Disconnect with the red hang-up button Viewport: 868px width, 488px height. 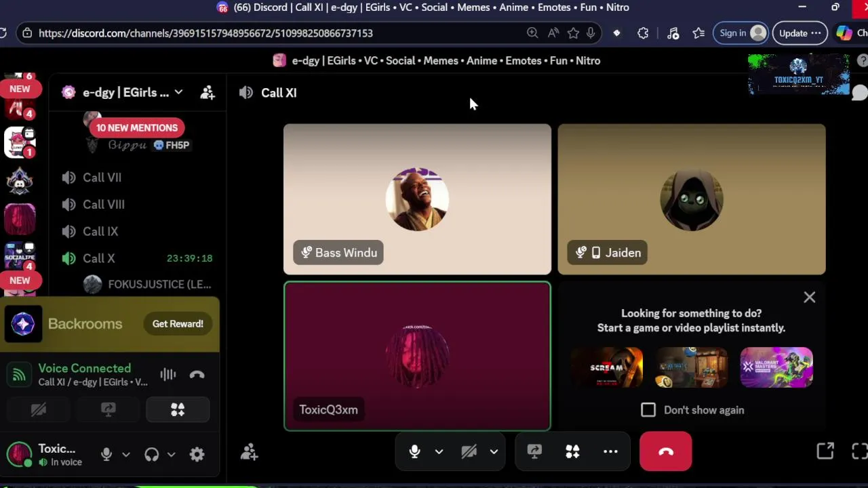[666, 451]
